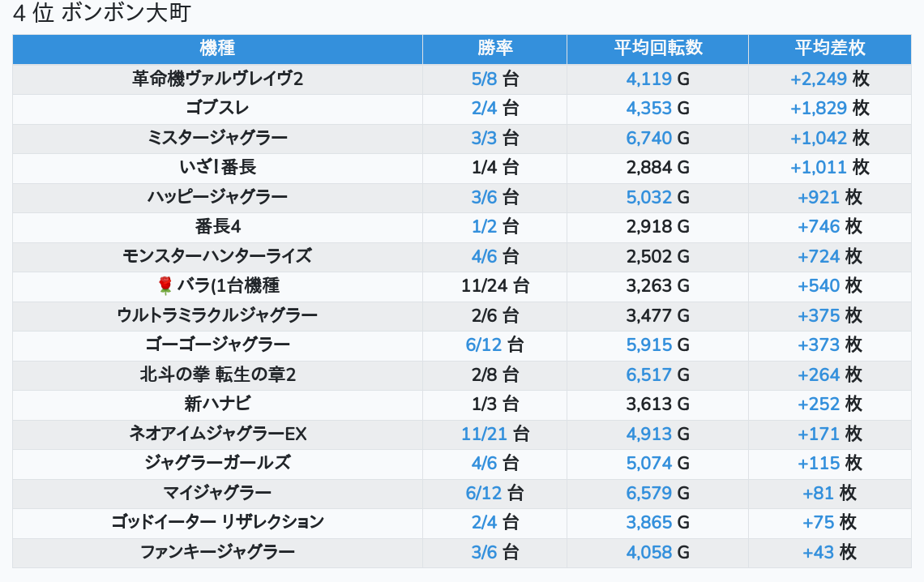Click the 4 位 ボンボン大町 heading
Viewport: 924px width, 582px height.
pos(102,14)
